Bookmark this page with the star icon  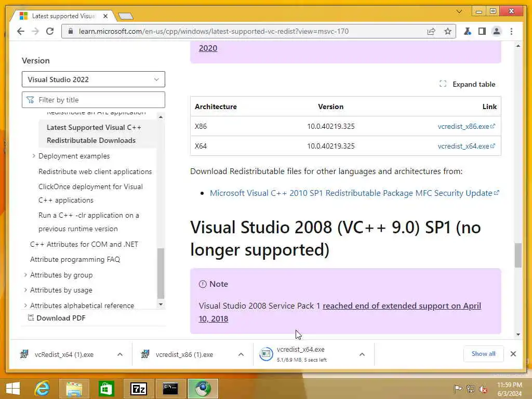(x=448, y=32)
